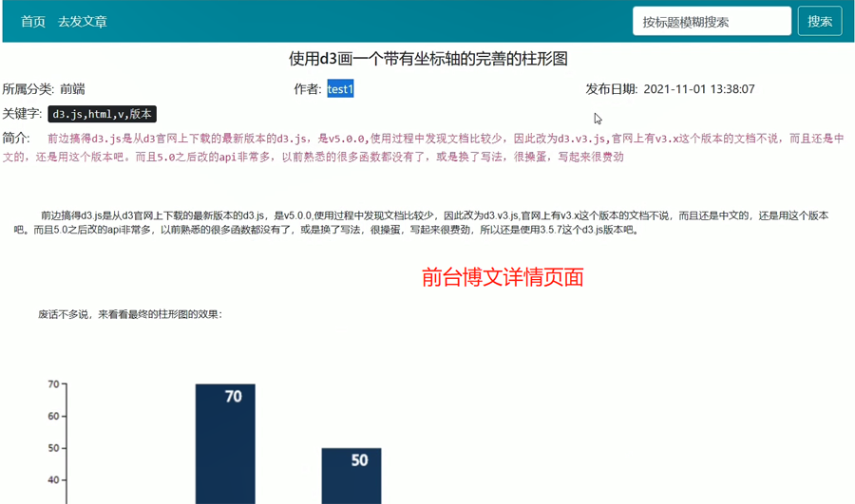The height and width of the screenshot is (504, 855).
Task: Click the y-axis tick label 40
Action: pyautogui.click(x=53, y=480)
